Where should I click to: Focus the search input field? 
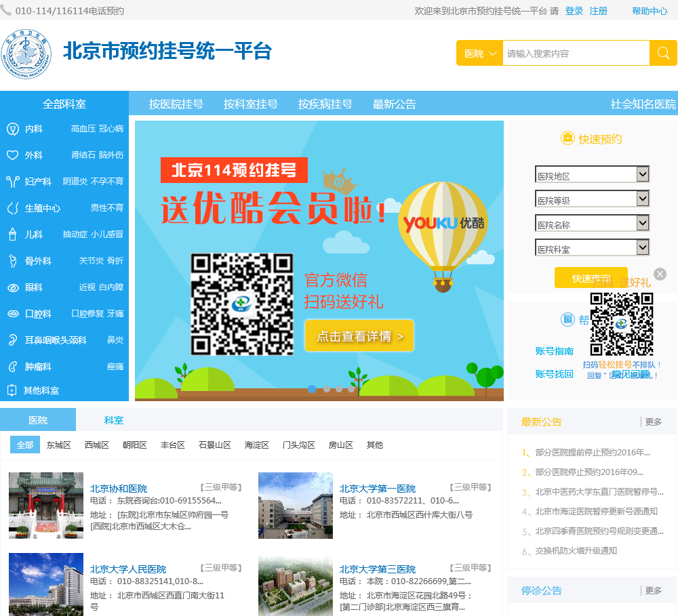pos(576,53)
